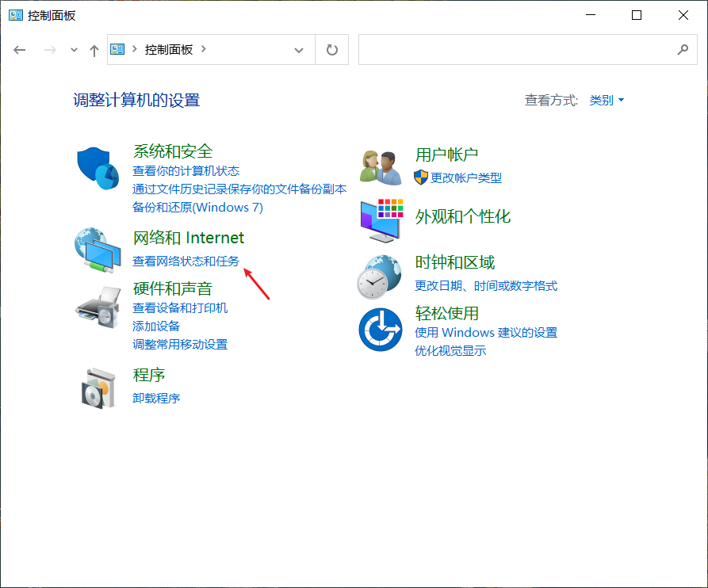The width and height of the screenshot is (708, 588).
Task: Open 查看设备和打印机 link
Action: (x=180, y=308)
